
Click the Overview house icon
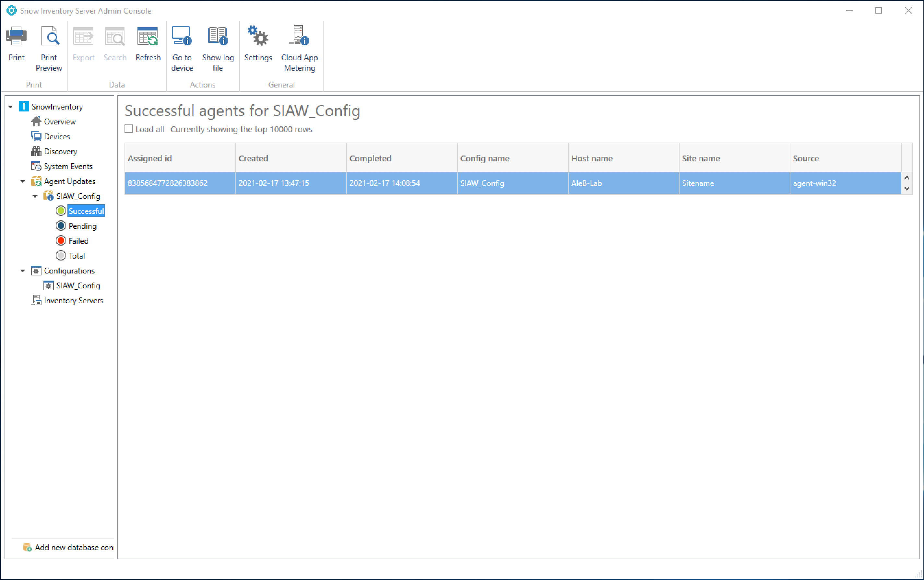(36, 121)
